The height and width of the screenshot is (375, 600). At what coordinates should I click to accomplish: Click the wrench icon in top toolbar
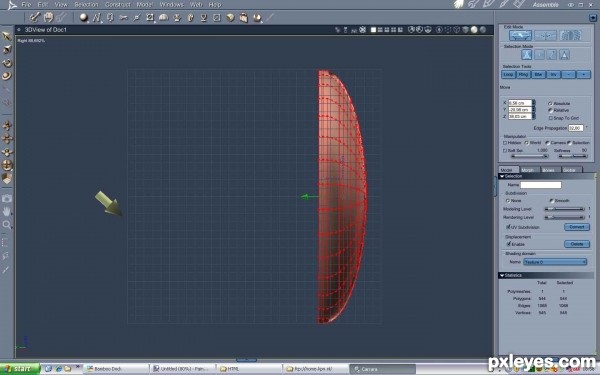click(35, 17)
